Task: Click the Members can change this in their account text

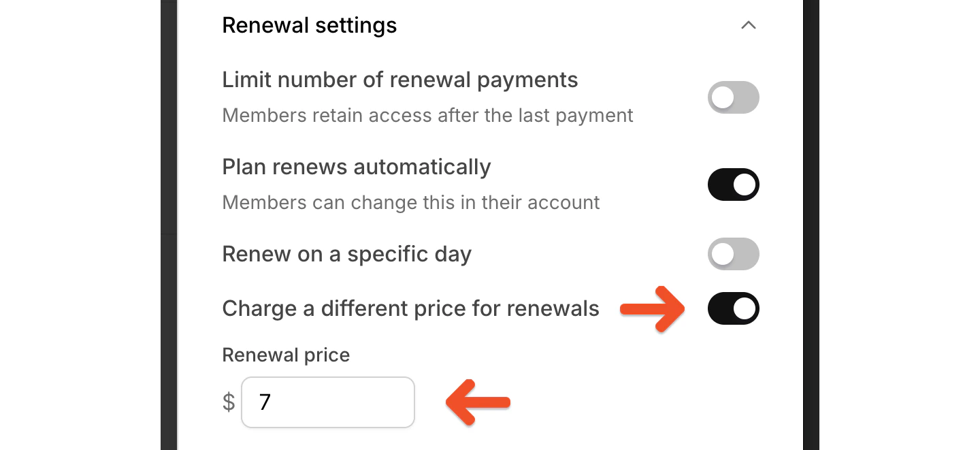Action: (410, 202)
